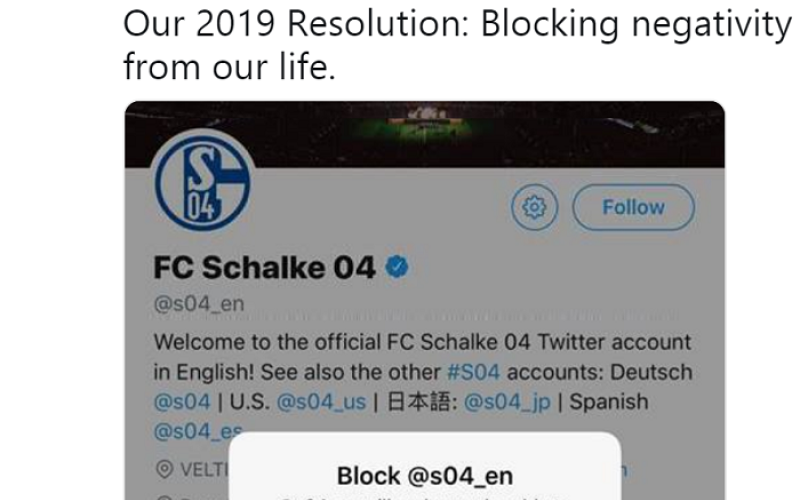The height and width of the screenshot is (500, 800).
Task: Click the FC Schalke 04 logo avatar
Action: (x=202, y=182)
